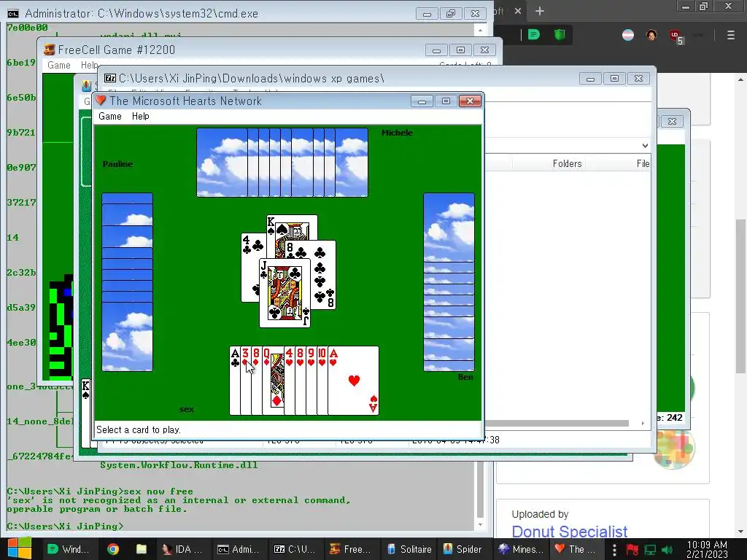Open the browser hamburger menu
Screen dimensions: 747x560
point(731,35)
